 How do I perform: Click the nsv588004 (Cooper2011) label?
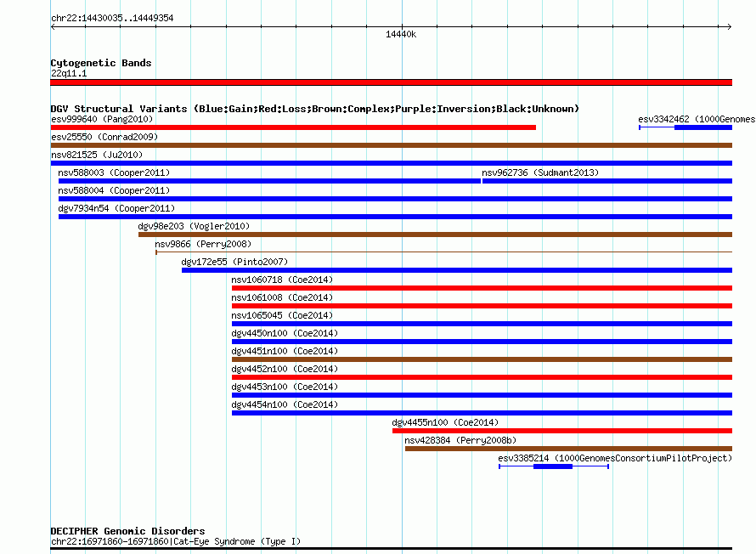[x=114, y=190]
